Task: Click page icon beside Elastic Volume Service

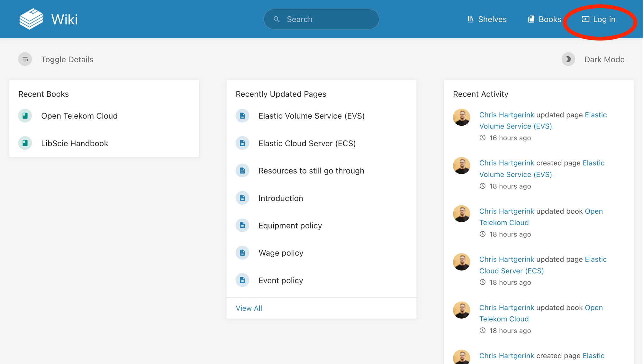Action: tap(242, 116)
